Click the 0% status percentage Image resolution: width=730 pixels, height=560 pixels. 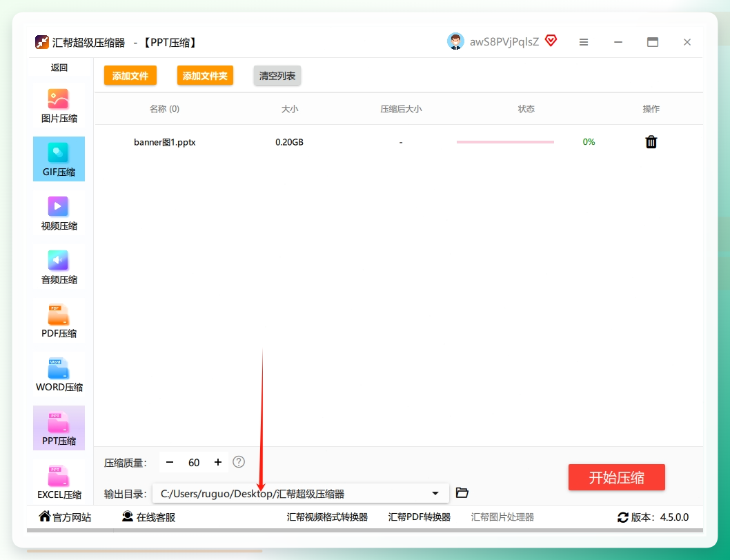(589, 142)
